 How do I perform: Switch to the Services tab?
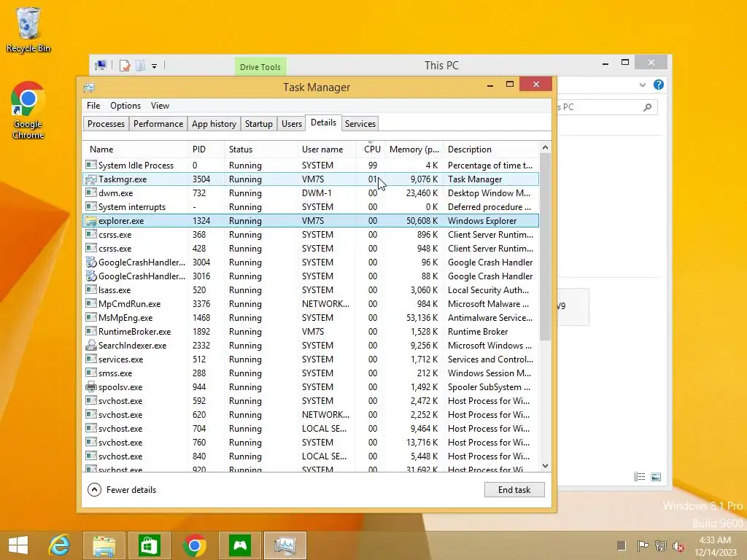coord(360,124)
